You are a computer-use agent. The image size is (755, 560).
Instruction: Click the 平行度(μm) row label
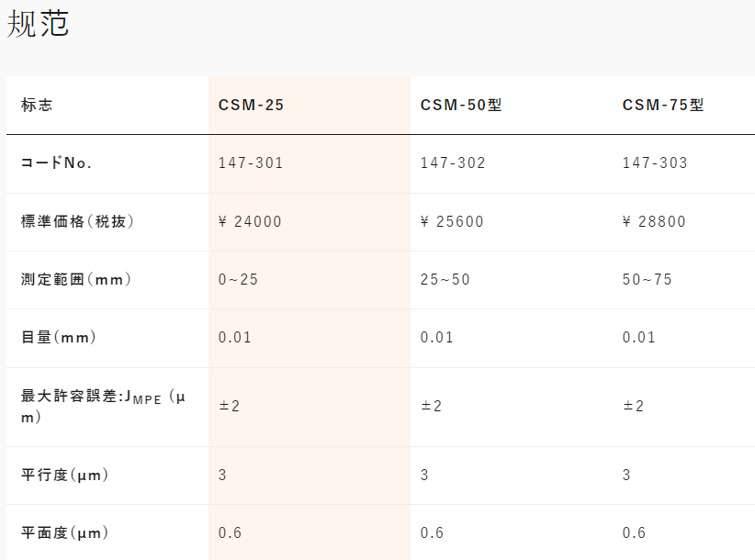click(x=64, y=476)
